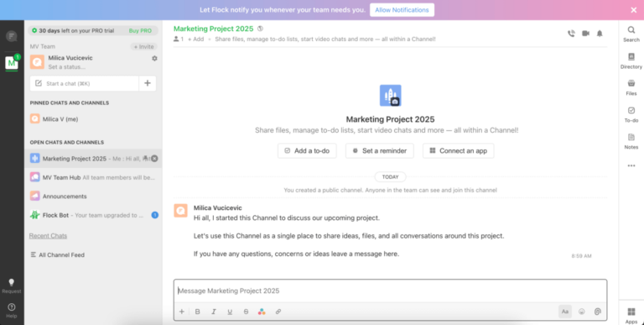Toggle italic formatting
The height and width of the screenshot is (325, 644).
214,312
